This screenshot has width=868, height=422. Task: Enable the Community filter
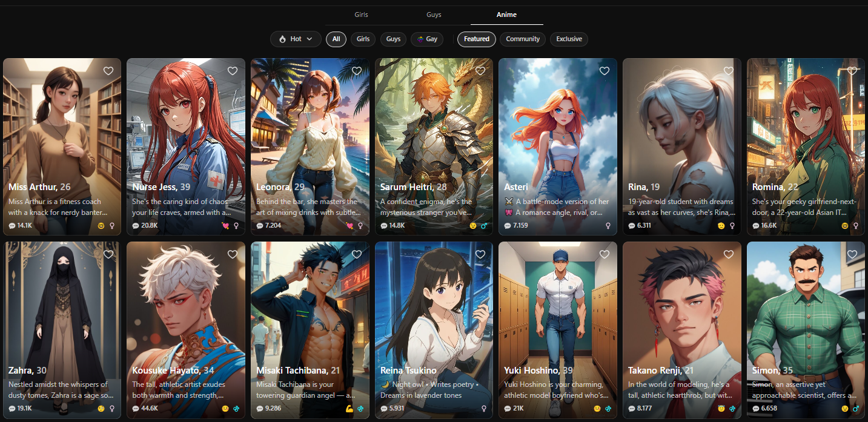(x=522, y=39)
